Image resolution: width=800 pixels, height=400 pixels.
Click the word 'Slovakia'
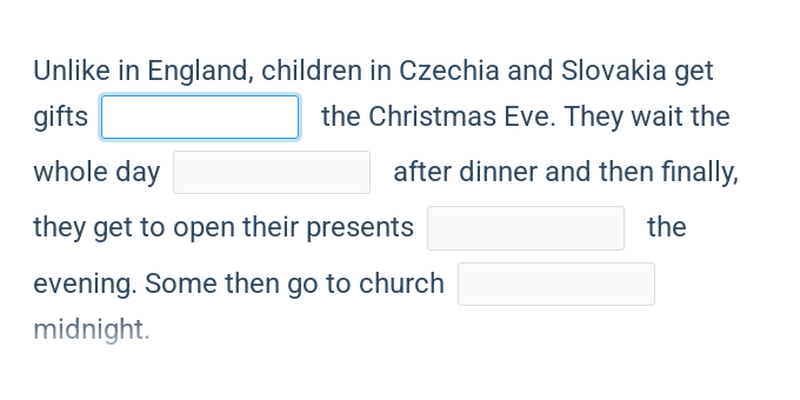(x=614, y=70)
